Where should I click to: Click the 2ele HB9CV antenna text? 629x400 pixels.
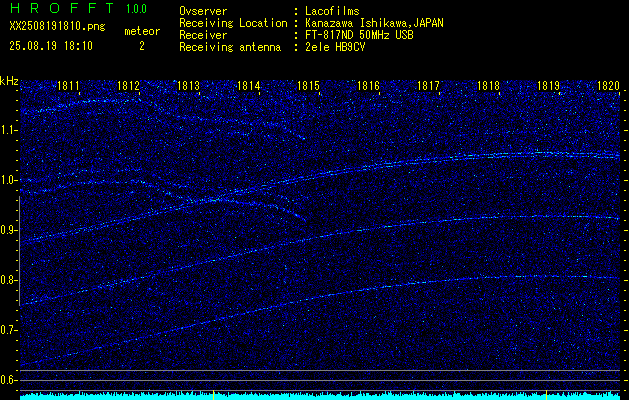tap(335, 47)
